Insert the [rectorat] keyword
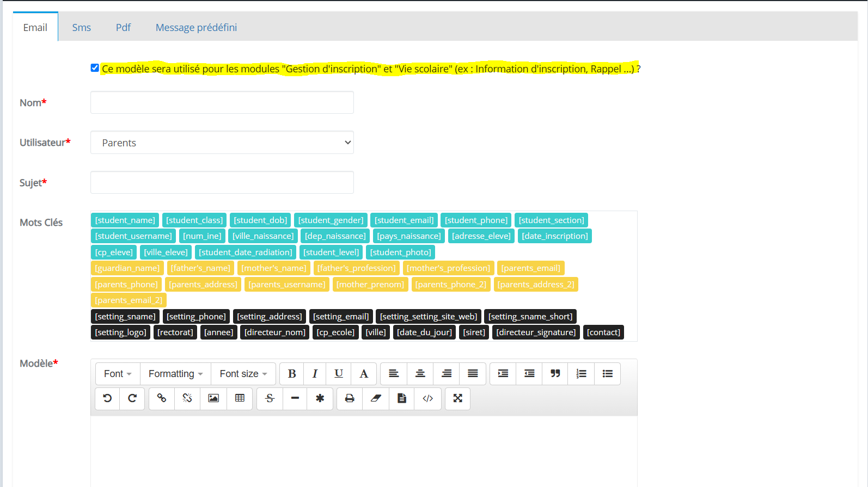This screenshot has width=868, height=487. click(175, 332)
